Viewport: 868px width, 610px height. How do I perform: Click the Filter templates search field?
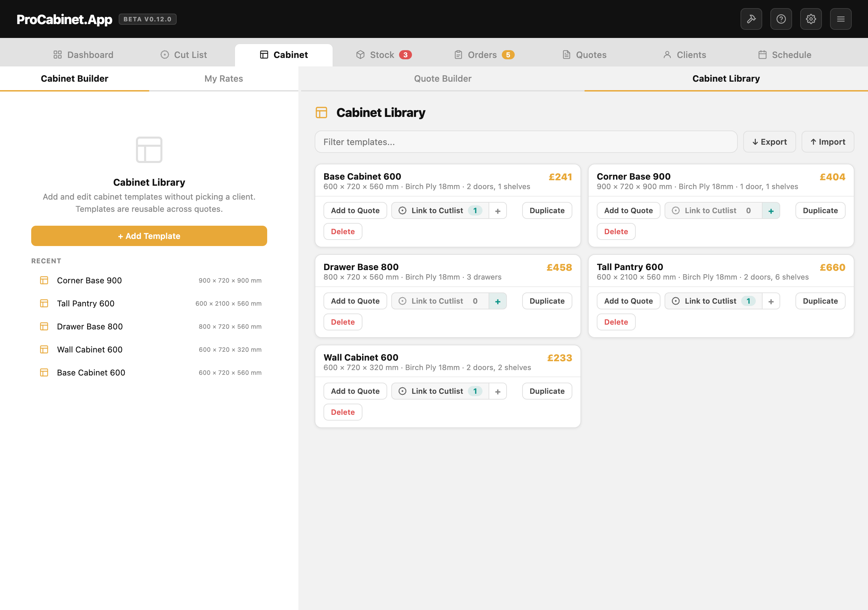pos(526,142)
